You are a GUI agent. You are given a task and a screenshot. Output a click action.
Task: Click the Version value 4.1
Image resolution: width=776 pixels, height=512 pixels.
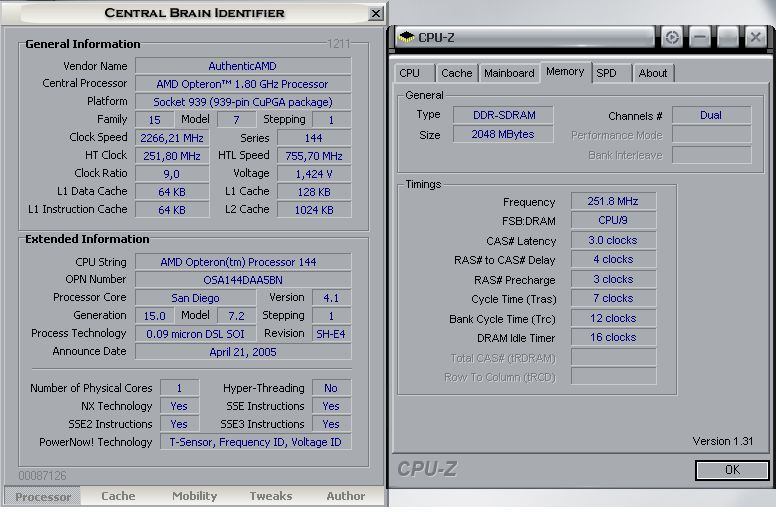click(x=331, y=298)
